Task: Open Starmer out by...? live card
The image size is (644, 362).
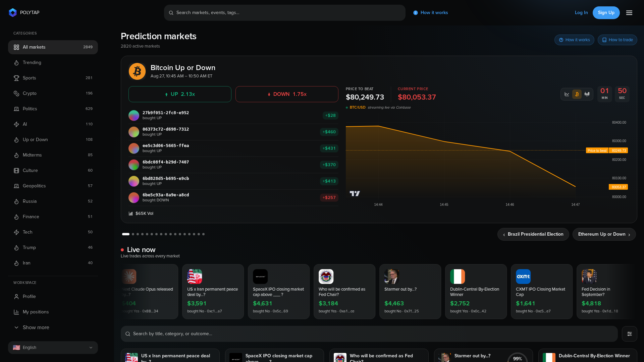Action: point(410,292)
